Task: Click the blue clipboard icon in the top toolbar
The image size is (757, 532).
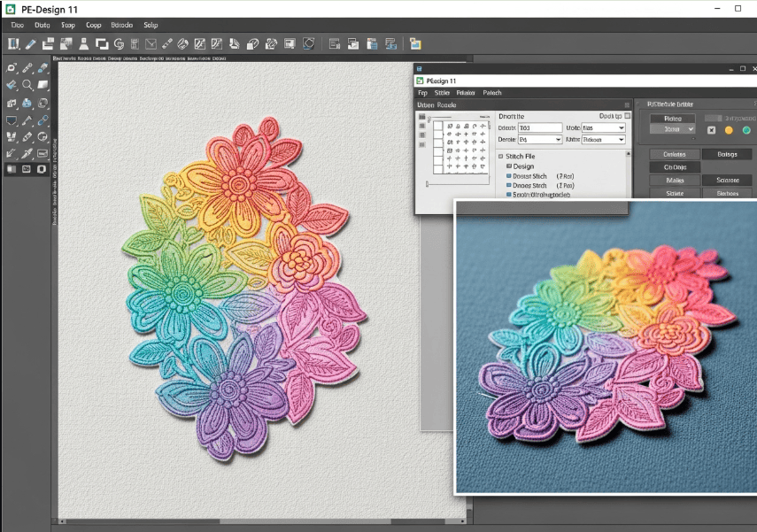Action: 372,44
